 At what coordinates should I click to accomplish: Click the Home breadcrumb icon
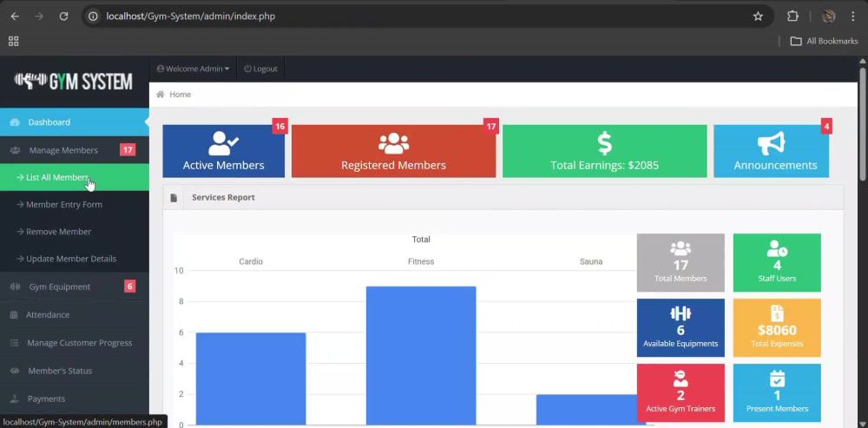160,94
